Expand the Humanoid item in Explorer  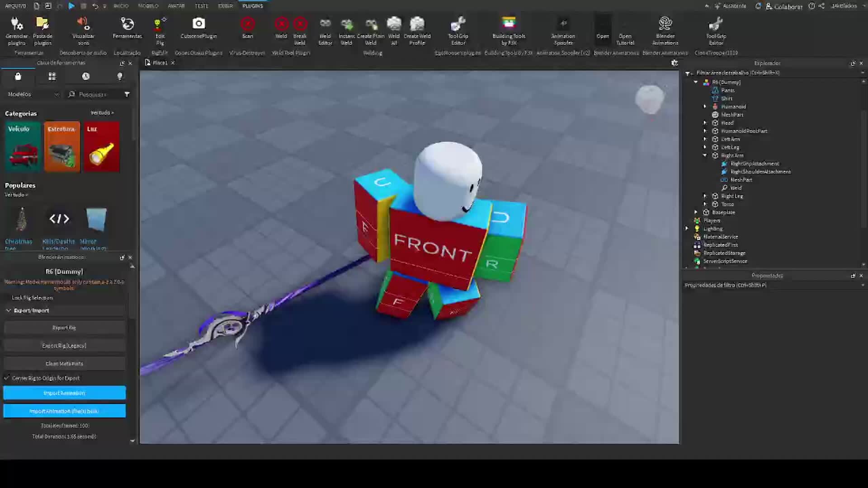coord(705,106)
